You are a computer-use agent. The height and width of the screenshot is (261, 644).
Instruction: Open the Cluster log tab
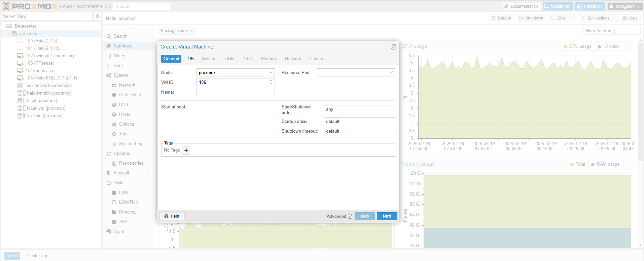click(37, 256)
